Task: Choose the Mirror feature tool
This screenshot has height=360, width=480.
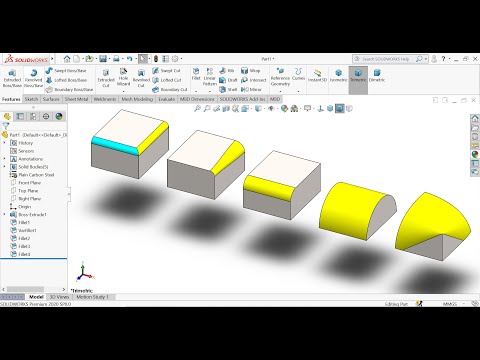Action: coord(251,89)
